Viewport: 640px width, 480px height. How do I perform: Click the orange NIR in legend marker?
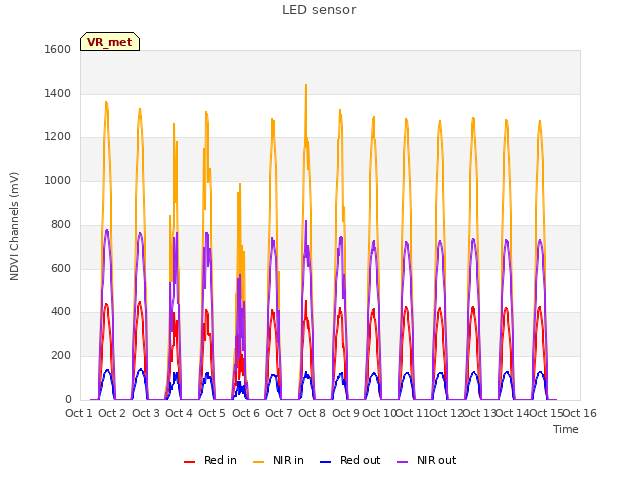[258, 462]
